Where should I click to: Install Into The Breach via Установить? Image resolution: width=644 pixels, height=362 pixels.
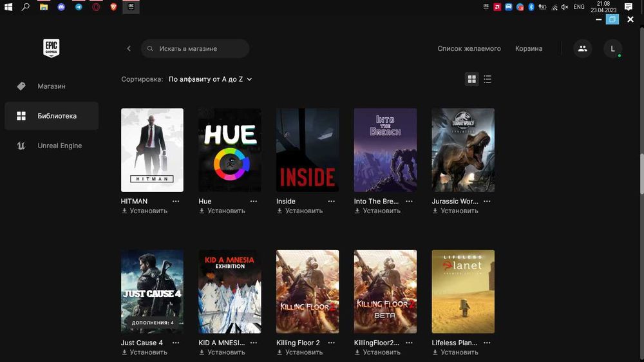(x=377, y=211)
